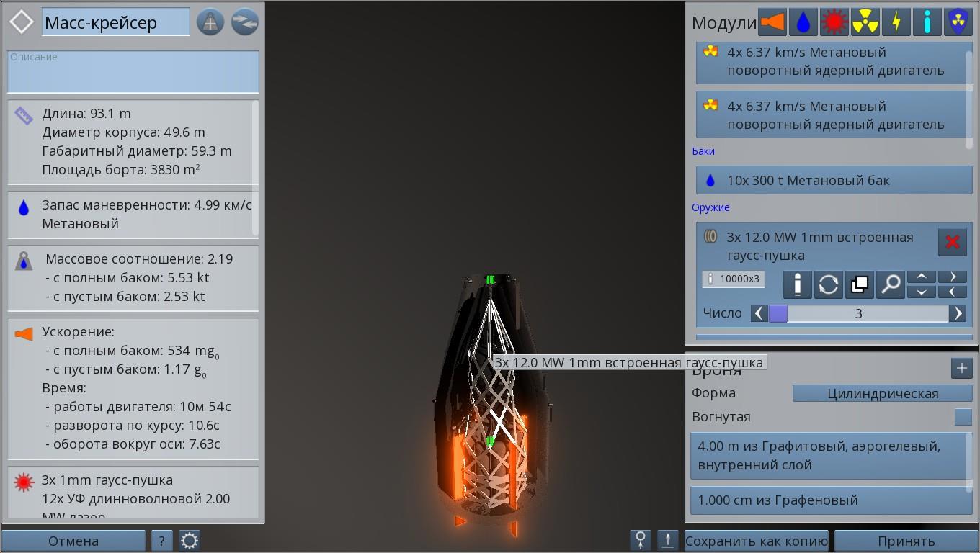Select the blue droplet propellant tank icon
Viewport: 980px width, 553px height.
coord(803,22)
